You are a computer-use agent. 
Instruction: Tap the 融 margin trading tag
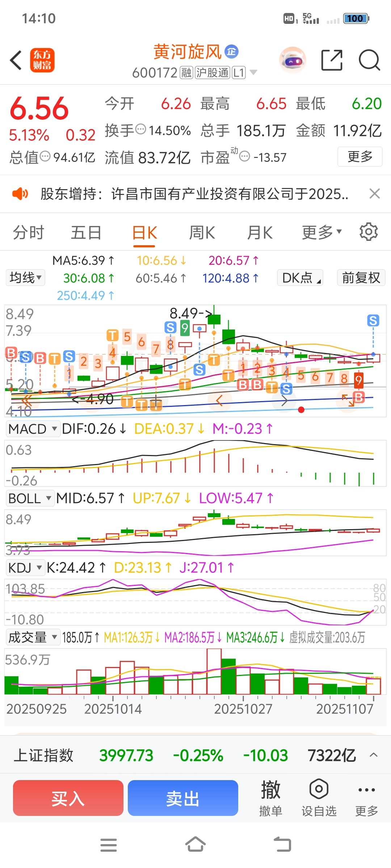(186, 73)
